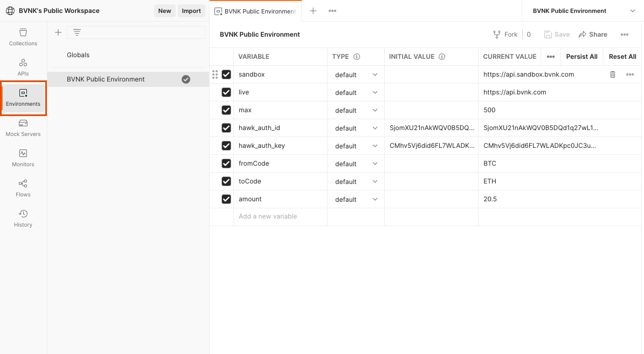Click the max current value 500
Image resolution: width=644 pixels, height=354 pixels.
click(x=489, y=110)
